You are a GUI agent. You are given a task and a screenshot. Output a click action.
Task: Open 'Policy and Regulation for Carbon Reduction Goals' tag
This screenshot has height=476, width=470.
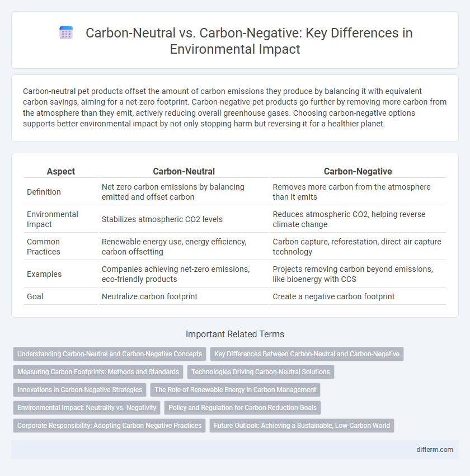(243, 408)
